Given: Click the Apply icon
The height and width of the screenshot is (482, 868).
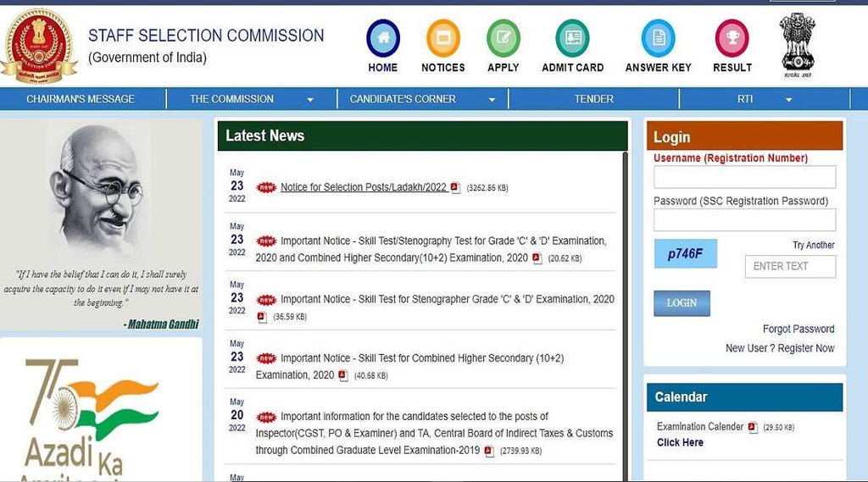Looking at the screenshot, I should (x=504, y=39).
